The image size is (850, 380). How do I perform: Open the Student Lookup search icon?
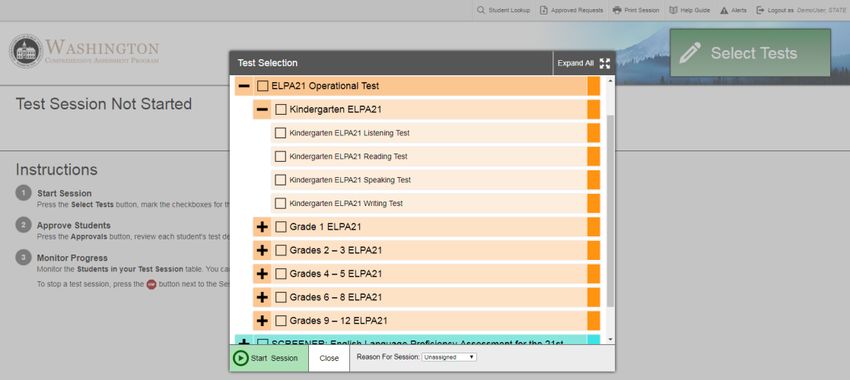click(480, 10)
